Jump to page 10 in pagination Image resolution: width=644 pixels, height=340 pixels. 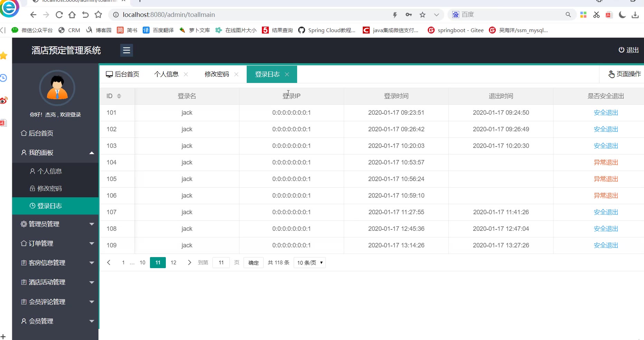[142, 263]
